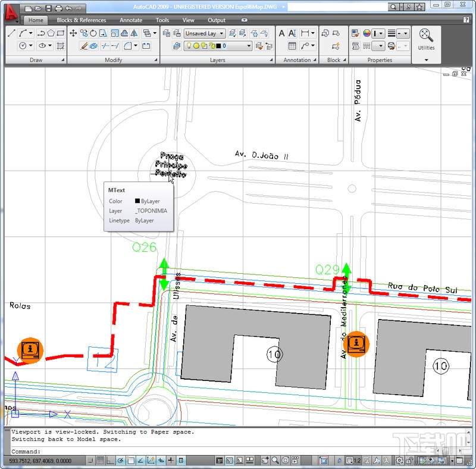Toggle Object Snap in the status bar

pos(130,460)
